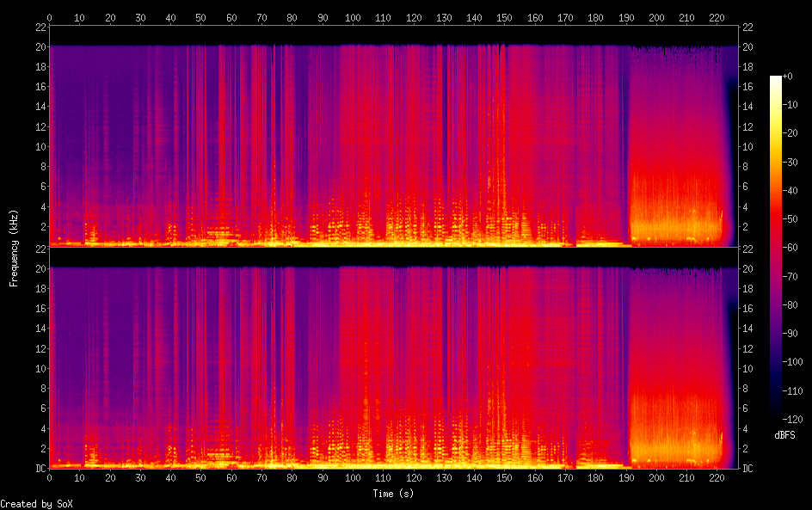Image resolution: width=812 pixels, height=510 pixels.
Task: Click '8' on upper channel's right frequency axis
Action: pyautogui.click(x=745, y=166)
